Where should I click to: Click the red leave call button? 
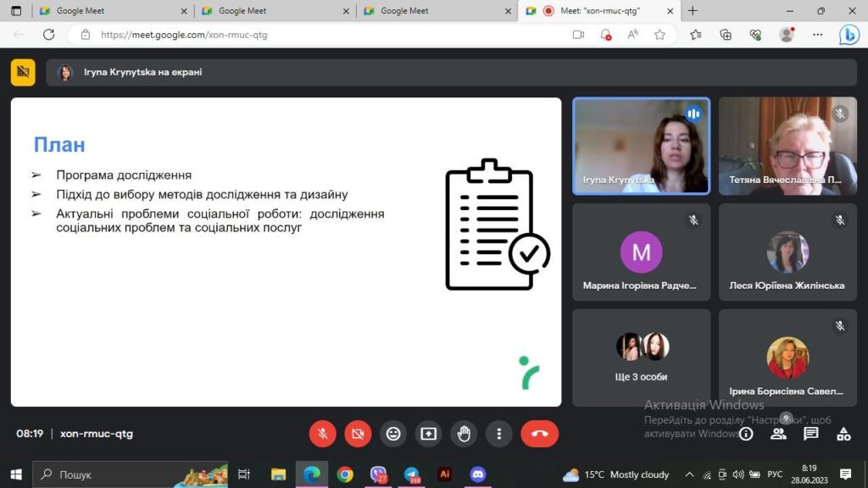(539, 434)
